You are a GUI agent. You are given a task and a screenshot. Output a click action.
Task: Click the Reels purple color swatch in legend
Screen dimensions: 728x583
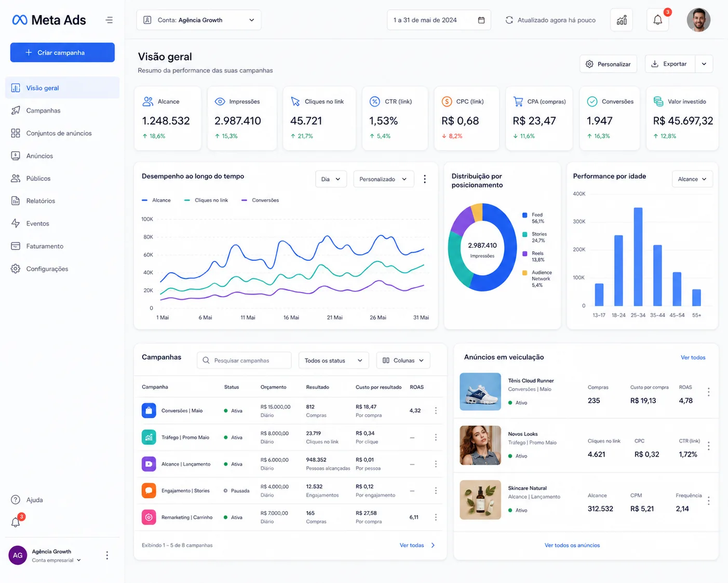click(x=524, y=254)
